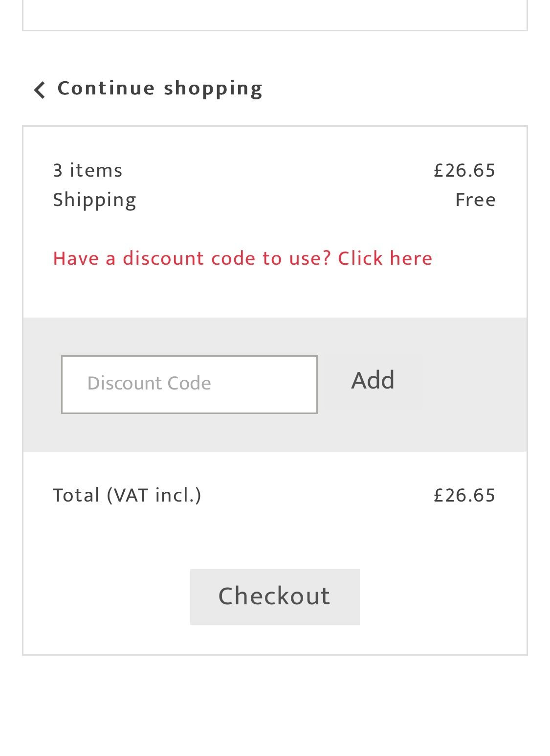Image resolution: width=550 pixels, height=756 pixels.
Task: Proceed with the Checkout button
Action: click(274, 596)
